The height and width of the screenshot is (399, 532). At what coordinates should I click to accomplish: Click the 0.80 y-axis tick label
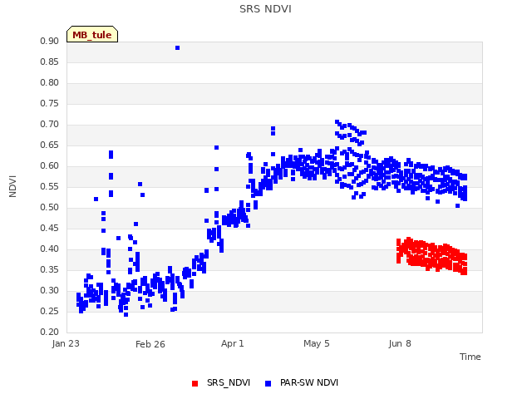pos(49,82)
